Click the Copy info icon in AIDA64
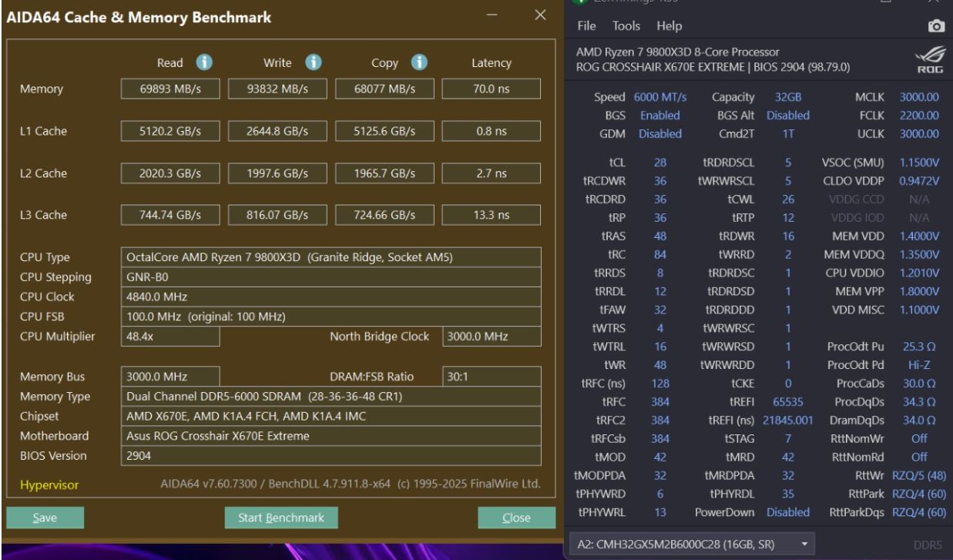This screenshot has height=560, width=953. click(421, 62)
